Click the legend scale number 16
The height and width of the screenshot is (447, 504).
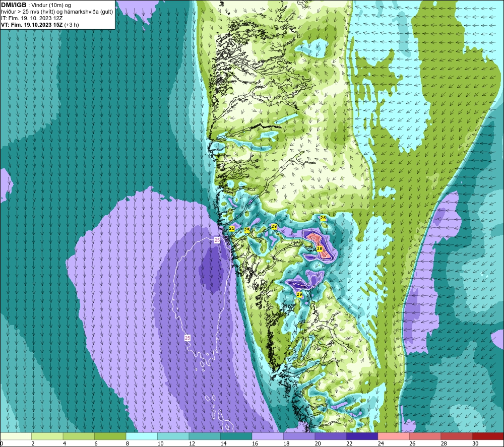[x=255, y=443]
